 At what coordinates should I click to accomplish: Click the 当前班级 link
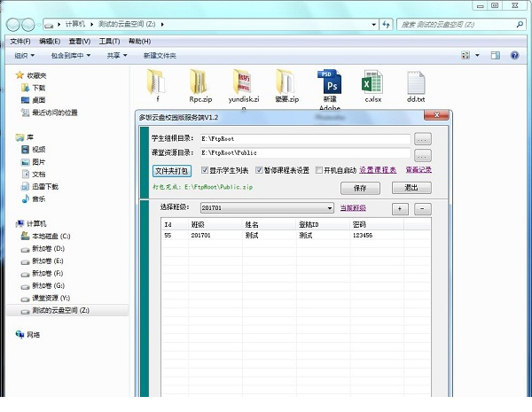pos(353,208)
